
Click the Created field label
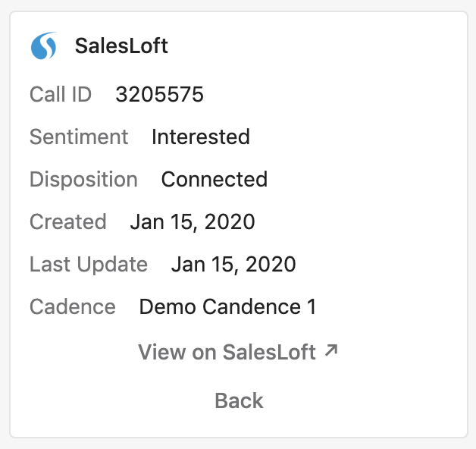[68, 221]
